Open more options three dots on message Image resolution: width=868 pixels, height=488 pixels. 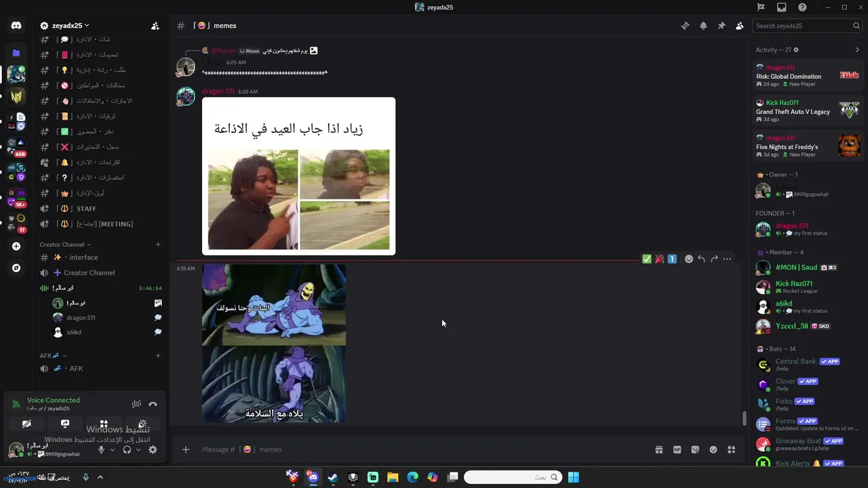[727, 259]
